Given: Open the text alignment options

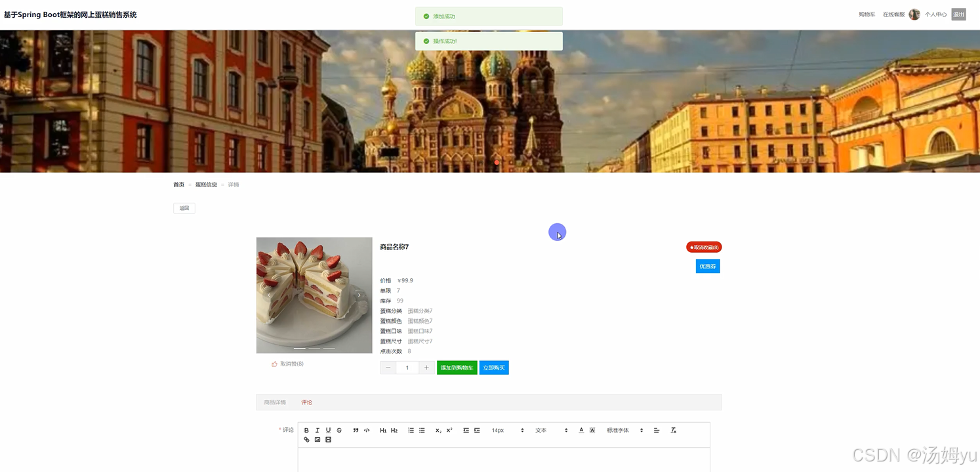Looking at the screenshot, I should point(657,431).
